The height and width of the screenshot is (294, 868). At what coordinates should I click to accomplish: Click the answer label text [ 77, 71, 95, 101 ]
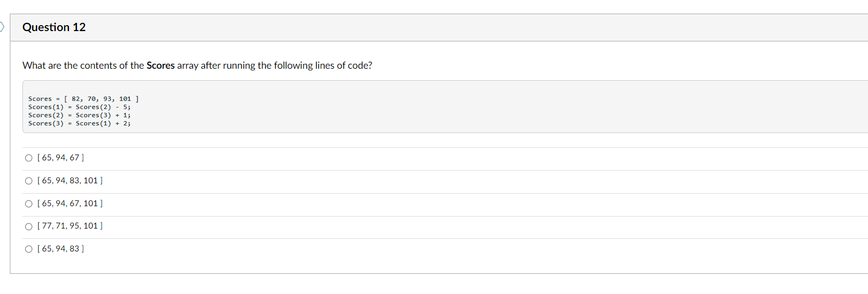pos(70,226)
